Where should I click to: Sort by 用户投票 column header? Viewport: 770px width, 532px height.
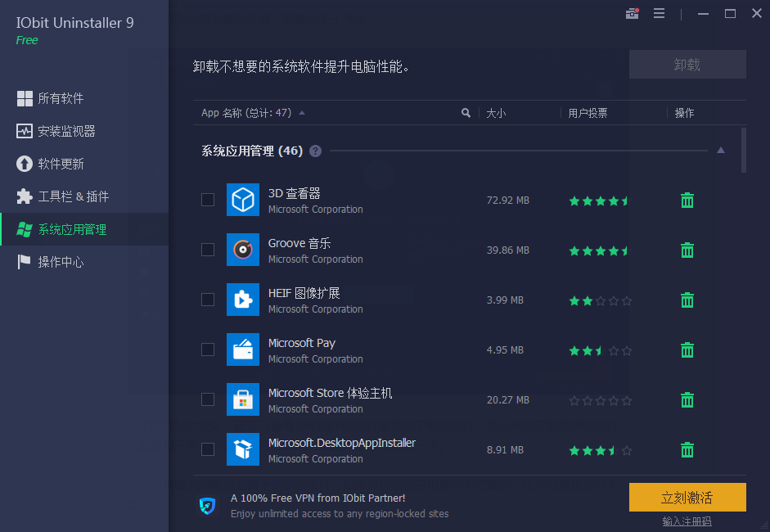point(588,114)
